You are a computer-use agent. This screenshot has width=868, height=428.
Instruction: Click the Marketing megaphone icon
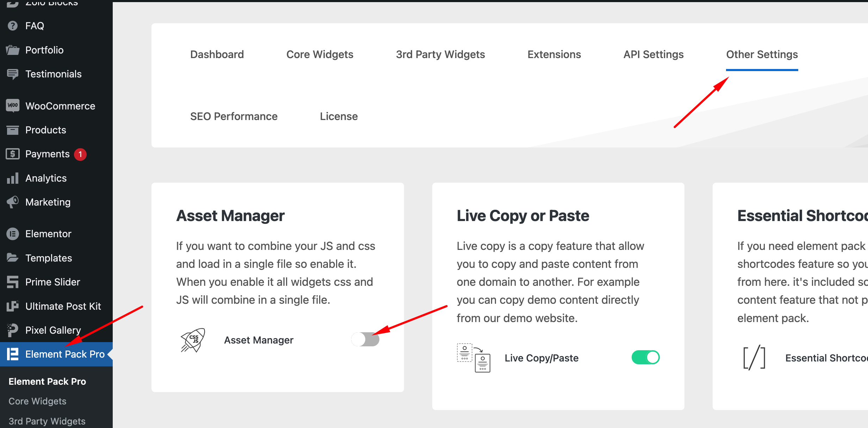pyautogui.click(x=13, y=202)
